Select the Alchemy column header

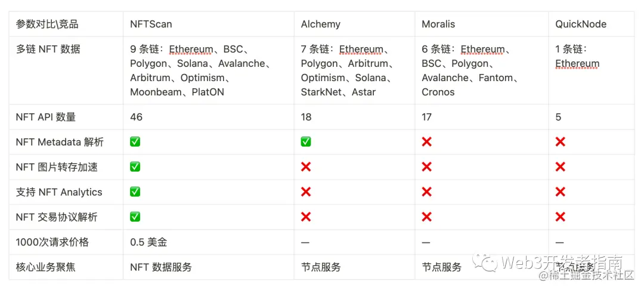(x=321, y=24)
